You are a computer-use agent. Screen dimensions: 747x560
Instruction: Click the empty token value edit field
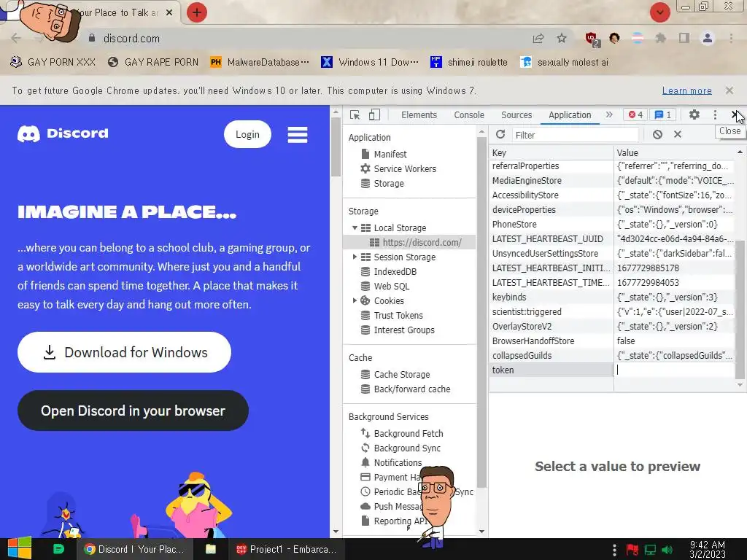pyautogui.click(x=674, y=370)
